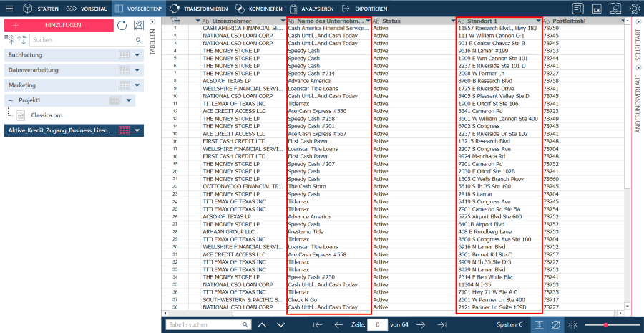Click the refresh tables icon
This screenshot has width=644, height=333.
click(122, 26)
